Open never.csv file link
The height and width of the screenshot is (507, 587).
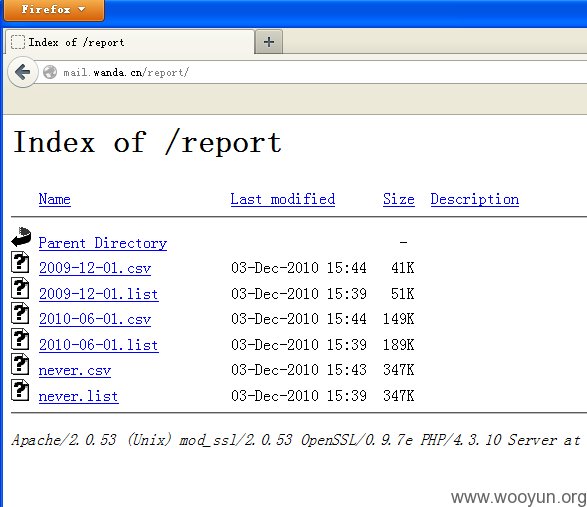pos(75,370)
